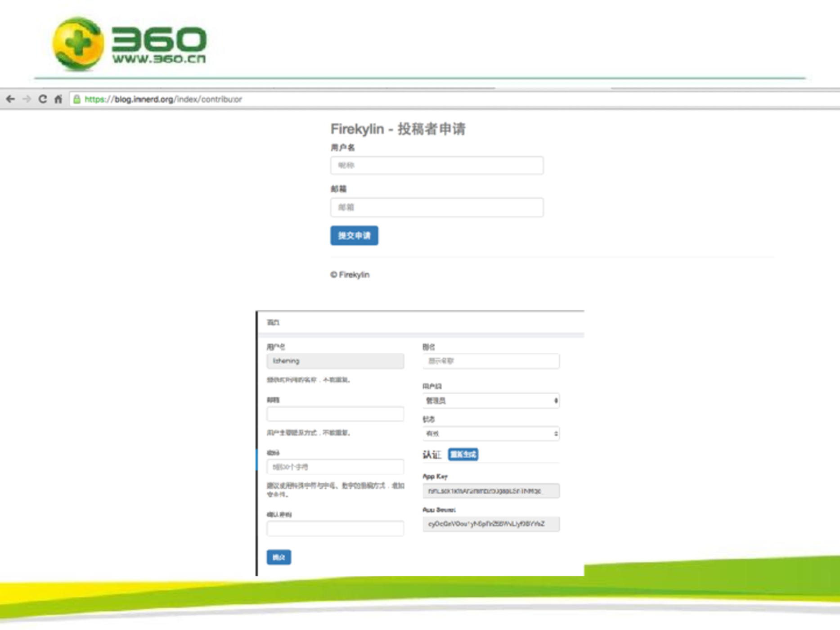Viewport: 840px width, 630px height.
Task: Click the browser back arrow
Action: (x=10, y=99)
